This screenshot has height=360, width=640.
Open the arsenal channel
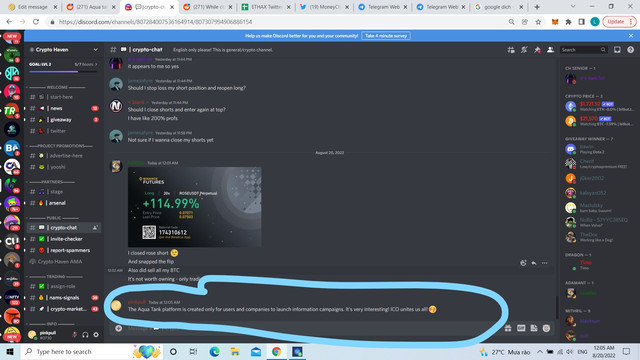click(63, 203)
